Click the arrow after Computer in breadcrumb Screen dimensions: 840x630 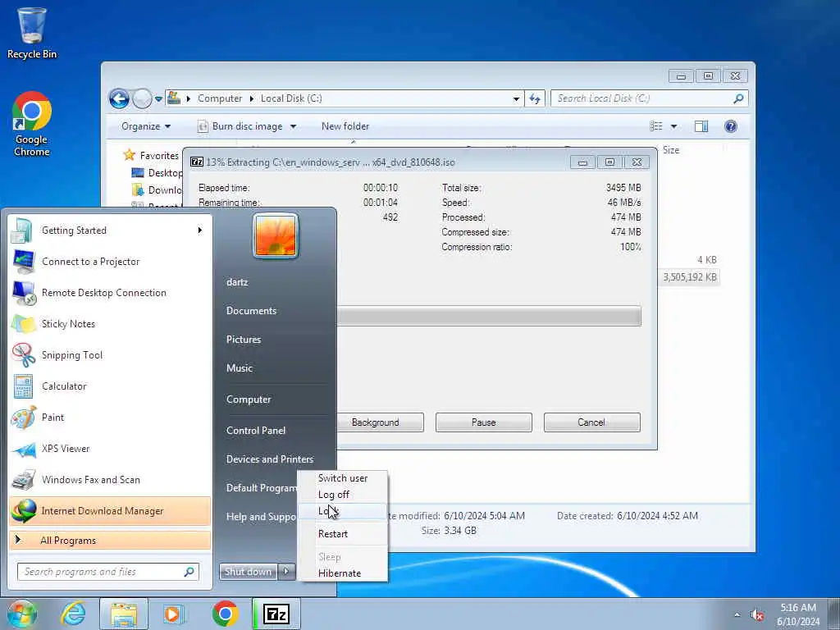point(251,98)
